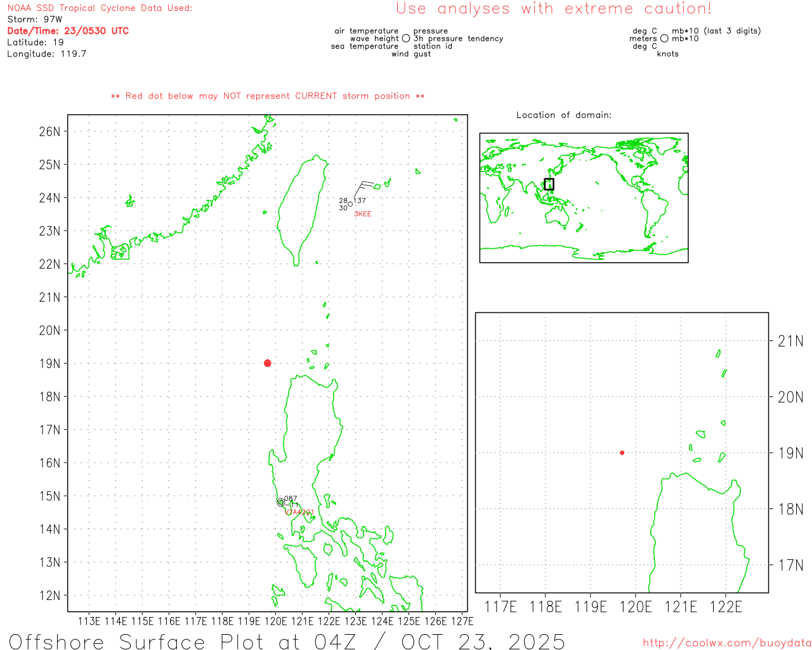The height and width of the screenshot is (650, 812).
Task: Click the 137 pressure value near 3KEE
Action: click(x=360, y=201)
